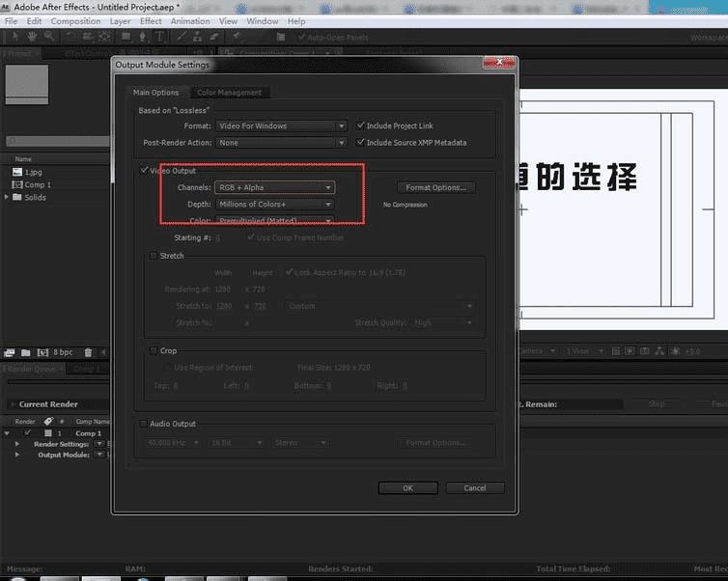Click the trash delete icon in Project panel
Image resolution: width=728 pixels, height=581 pixels.
point(89,353)
